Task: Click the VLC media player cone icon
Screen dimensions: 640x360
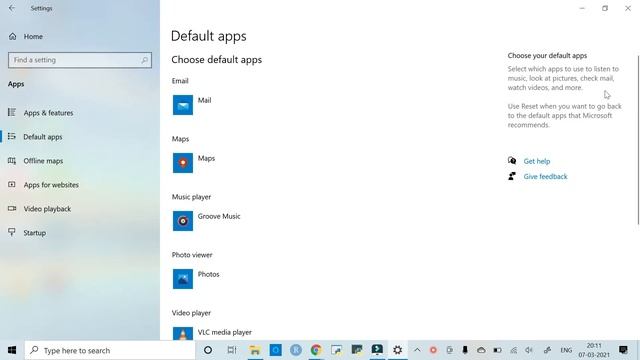Action: coord(182,333)
